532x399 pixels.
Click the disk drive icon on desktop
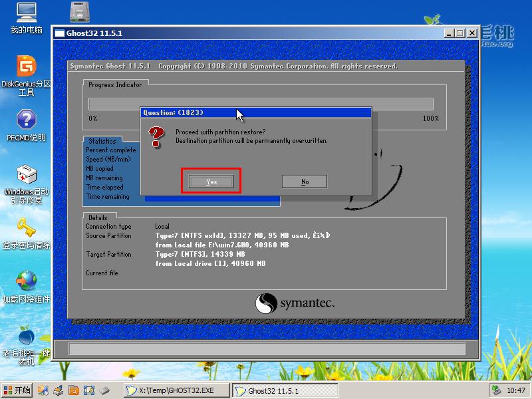click(x=79, y=12)
